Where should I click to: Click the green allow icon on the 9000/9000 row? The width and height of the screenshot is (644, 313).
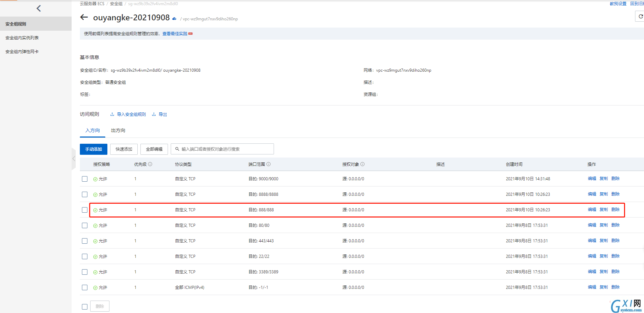(95, 179)
